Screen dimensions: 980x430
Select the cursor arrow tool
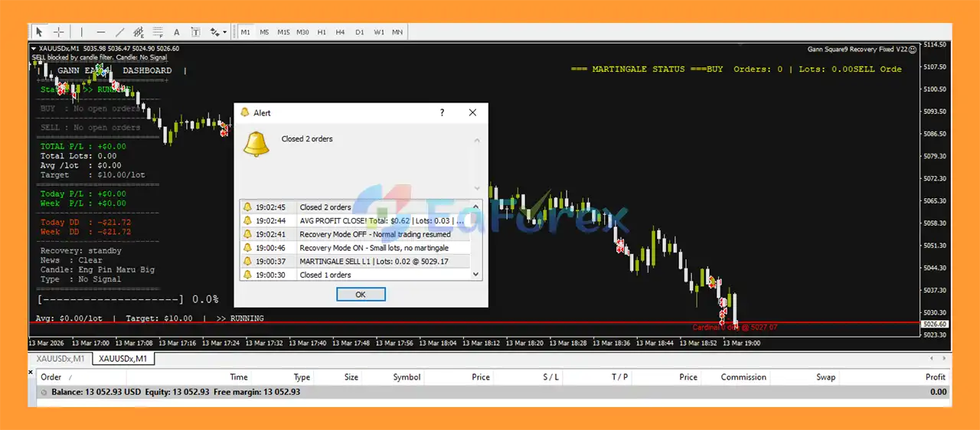[x=40, y=32]
